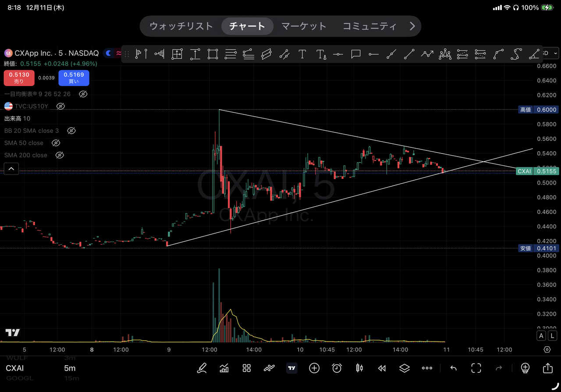
Task: Open the マーケット tab
Action: tap(304, 26)
